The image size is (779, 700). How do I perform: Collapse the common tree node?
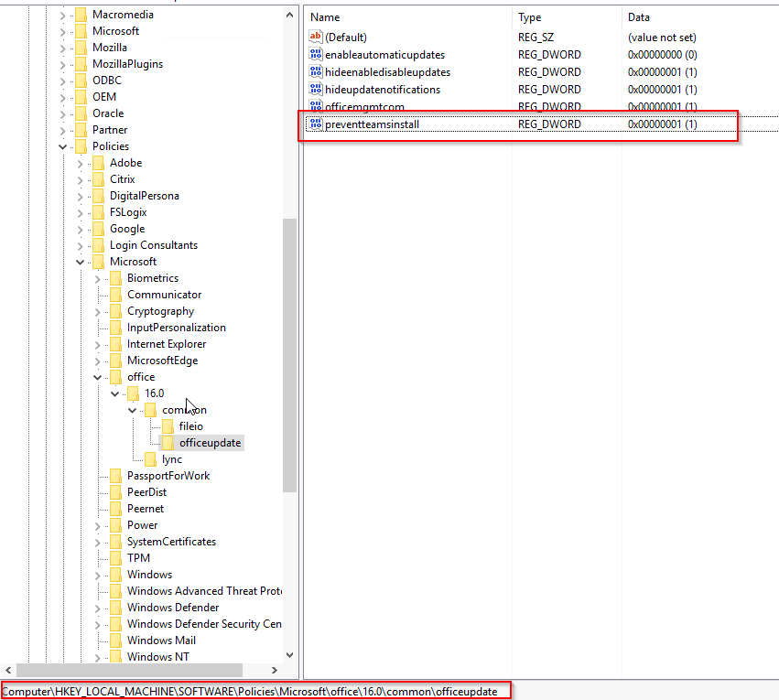[x=132, y=411]
